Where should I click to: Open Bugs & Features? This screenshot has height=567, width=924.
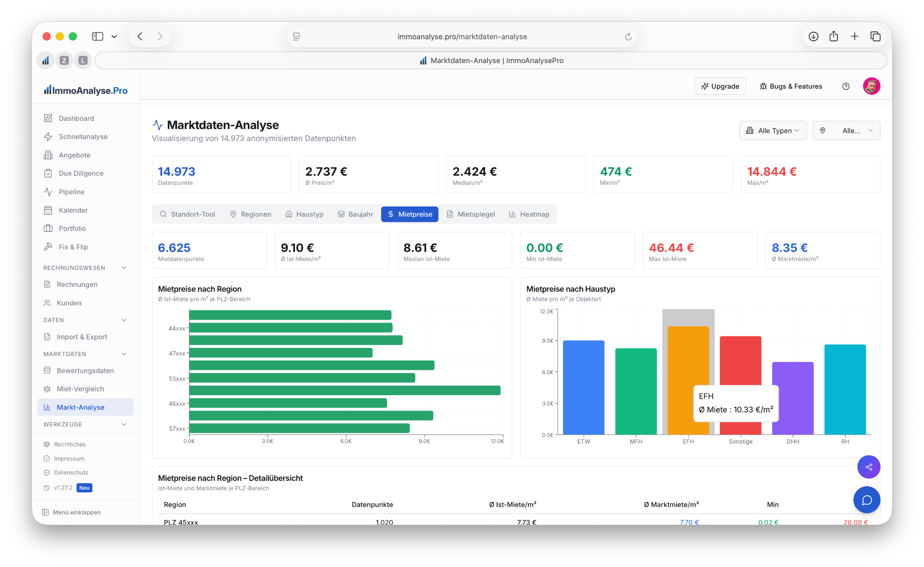[791, 86]
